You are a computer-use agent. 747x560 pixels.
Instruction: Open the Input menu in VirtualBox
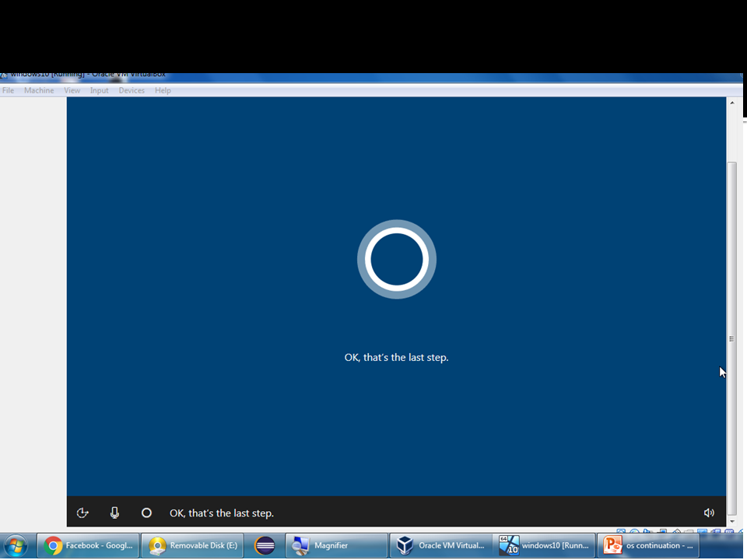pyautogui.click(x=99, y=90)
